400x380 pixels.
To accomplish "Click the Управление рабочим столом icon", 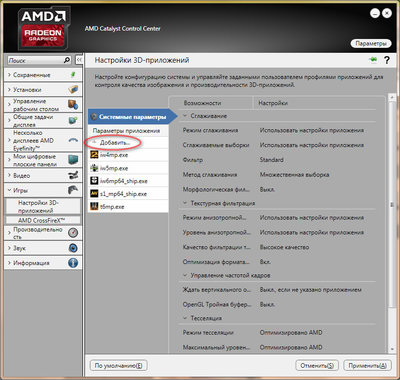I will point(73,105).
